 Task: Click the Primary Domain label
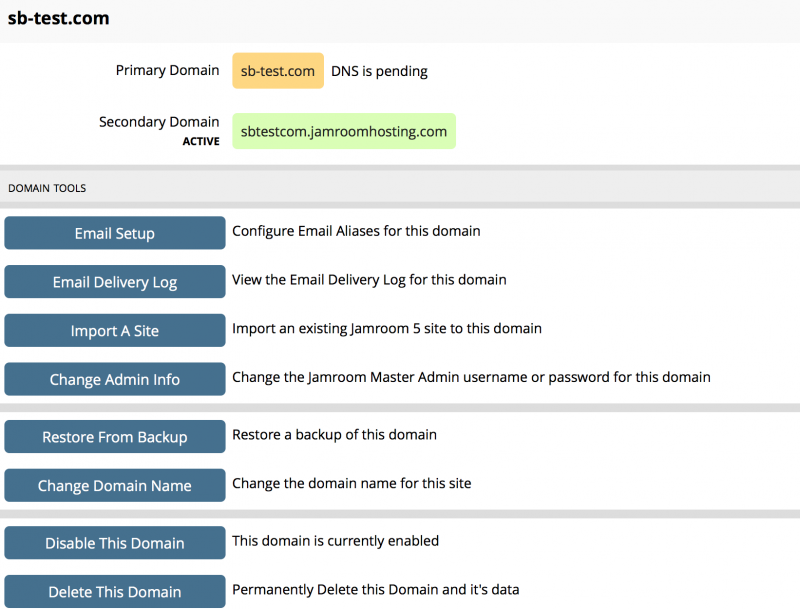167,71
